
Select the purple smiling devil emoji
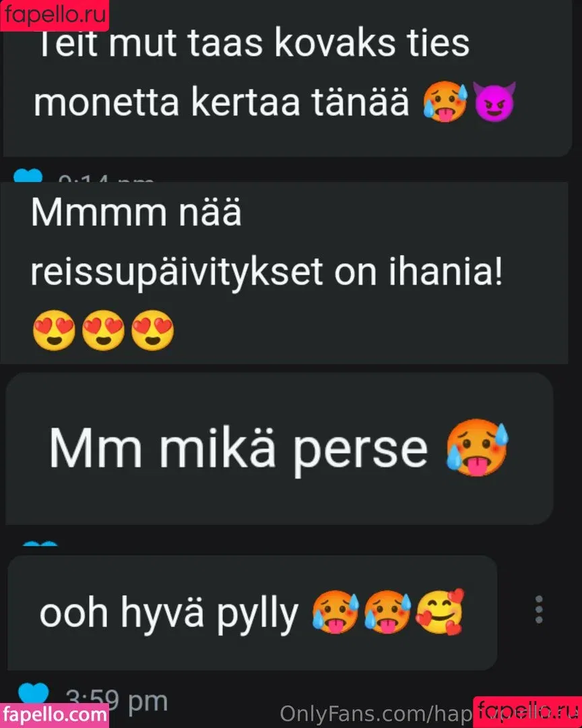point(494,102)
